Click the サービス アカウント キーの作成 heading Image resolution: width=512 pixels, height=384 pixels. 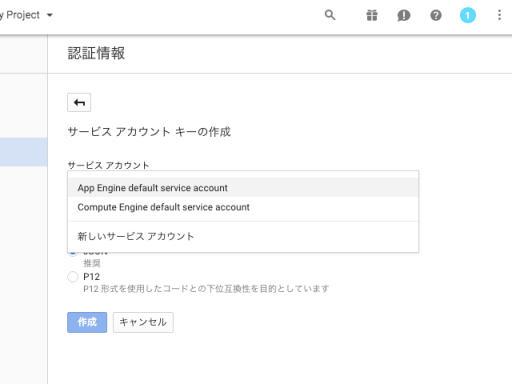tap(149, 132)
